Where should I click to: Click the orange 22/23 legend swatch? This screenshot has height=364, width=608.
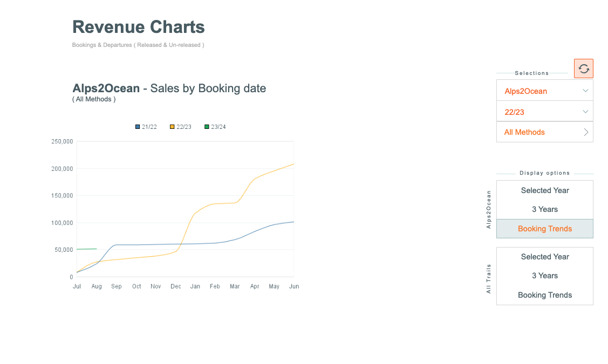click(x=172, y=127)
